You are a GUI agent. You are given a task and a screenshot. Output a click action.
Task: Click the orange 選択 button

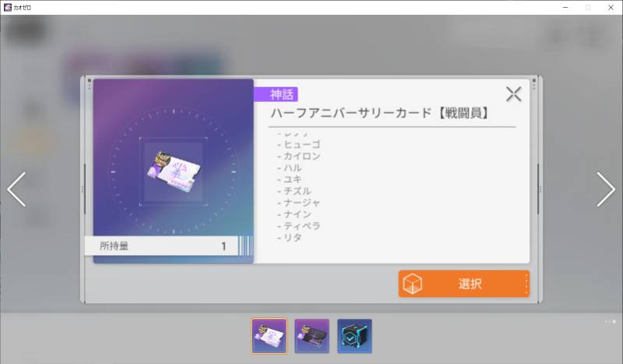pos(463,284)
